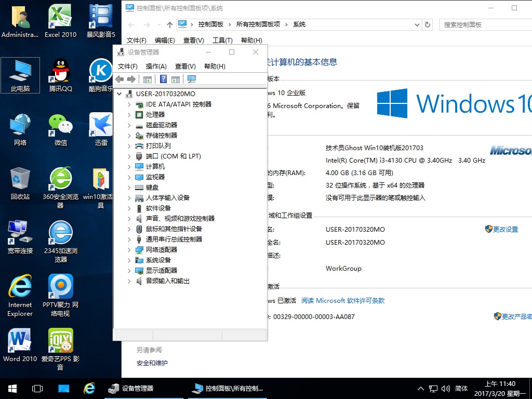The height and width of the screenshot is (399, 532).
Task: Select the 此电脑 desktop icon
Action: pyautogui.click(x=20, y=75)
